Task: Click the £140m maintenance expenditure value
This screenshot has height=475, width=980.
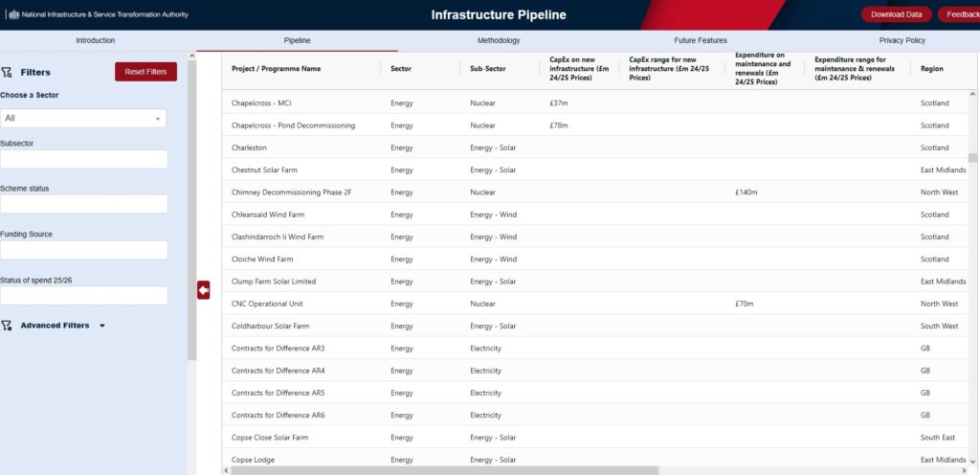Action: coord(746,192)
